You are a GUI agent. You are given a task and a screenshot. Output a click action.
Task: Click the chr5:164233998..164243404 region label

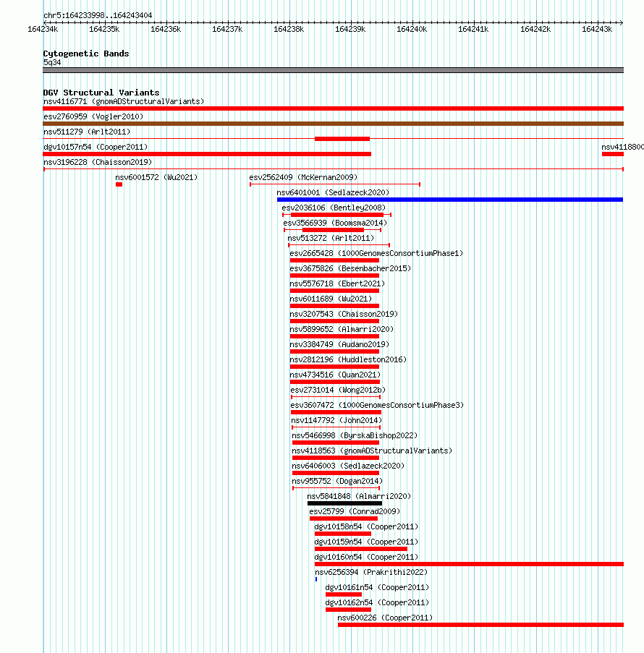click(x=98, y=15)
